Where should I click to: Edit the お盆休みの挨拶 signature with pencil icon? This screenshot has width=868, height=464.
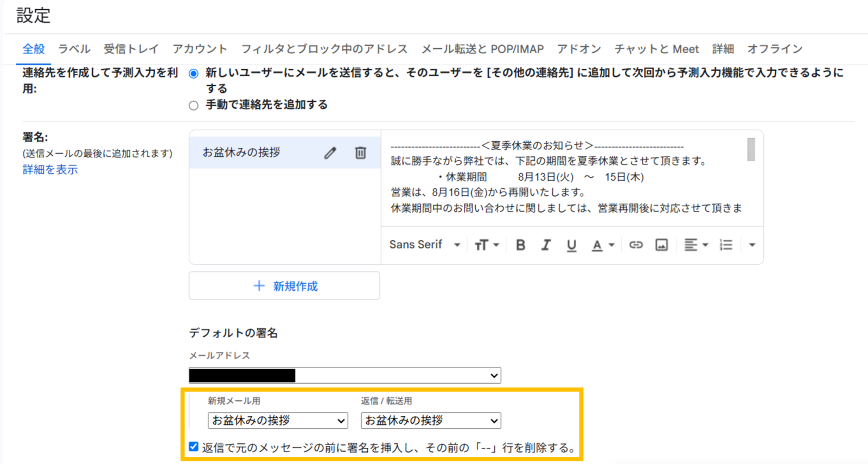coord(330,153)
